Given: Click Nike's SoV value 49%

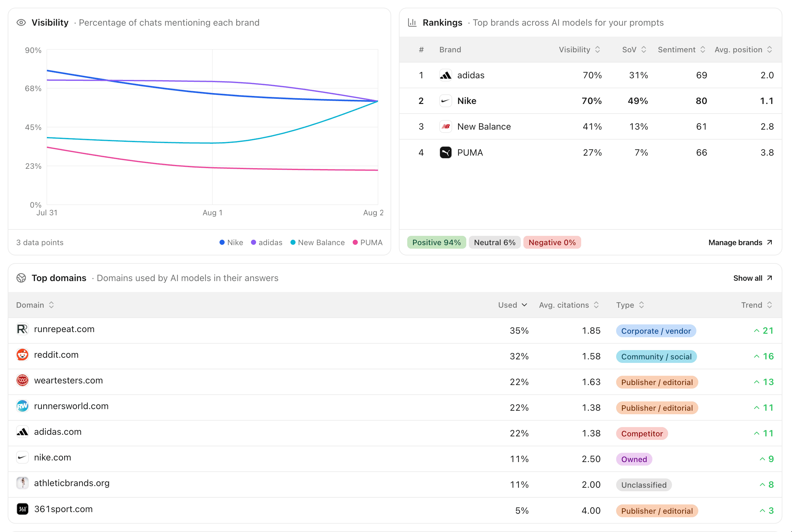Looking at the screenshot, I should tap(638, 101).
